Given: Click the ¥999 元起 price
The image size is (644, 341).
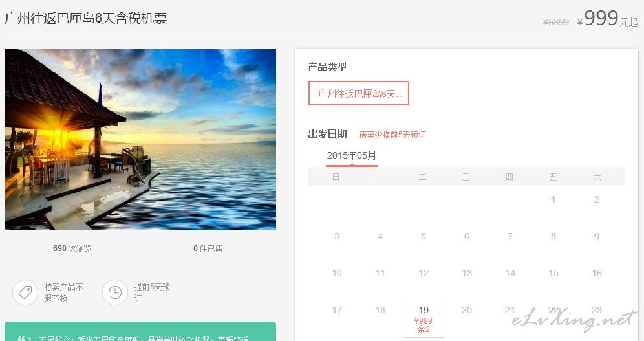Looking at the screenshot, I should 607,19.
